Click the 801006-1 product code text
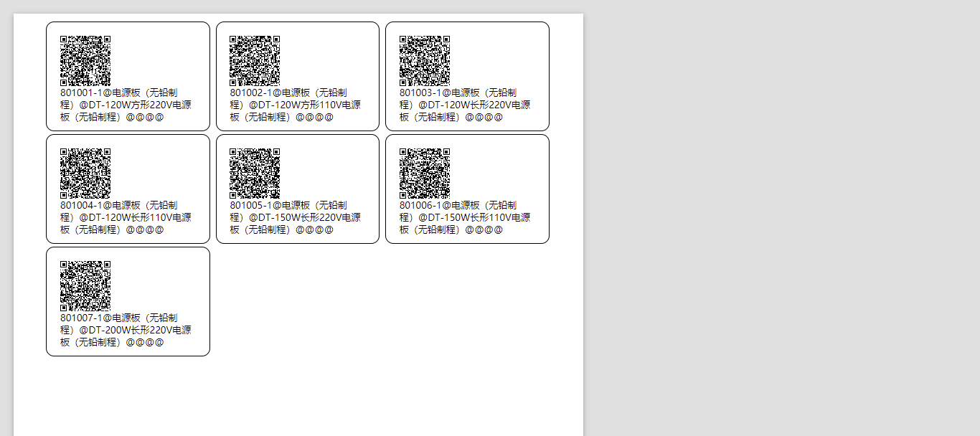This screenshot has width=980, height=436. (420, 205)
